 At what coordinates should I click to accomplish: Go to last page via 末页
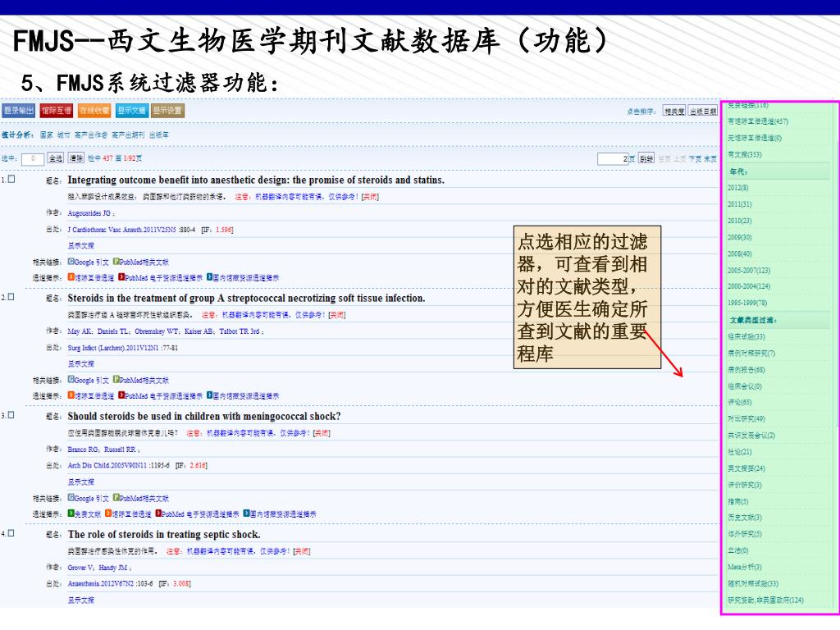[x=710, y=159]
